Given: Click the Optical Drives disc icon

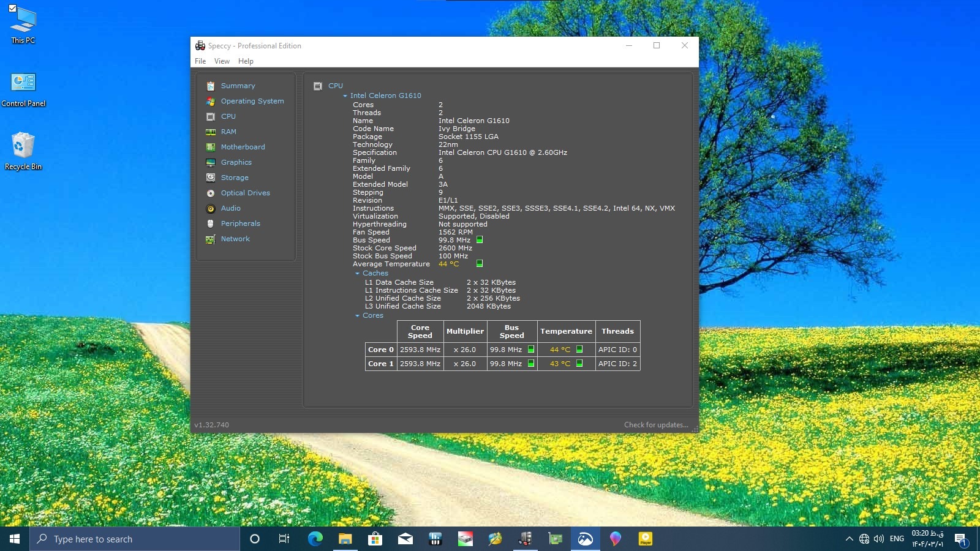Looking at the screenshot, I should coord(211,193).
